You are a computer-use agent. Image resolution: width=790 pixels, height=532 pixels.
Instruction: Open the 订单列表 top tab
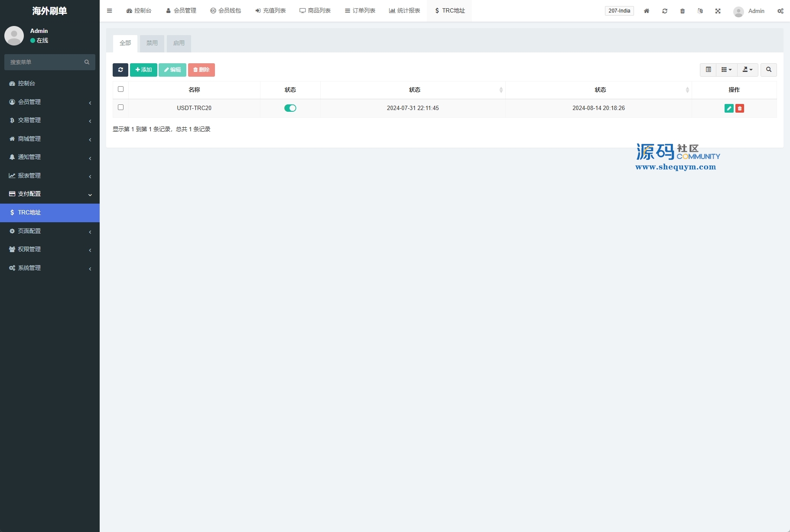click(x=360, y=11)
